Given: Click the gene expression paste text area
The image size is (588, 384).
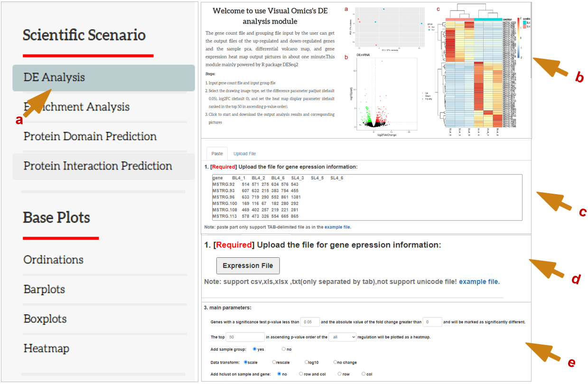Looking at the screenshot, I should (x=366, y=197).
